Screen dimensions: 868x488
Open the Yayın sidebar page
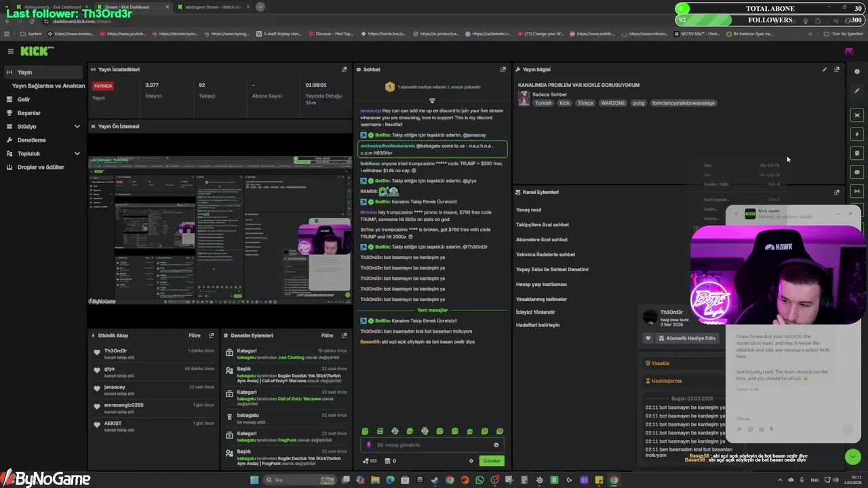[45, 72]
